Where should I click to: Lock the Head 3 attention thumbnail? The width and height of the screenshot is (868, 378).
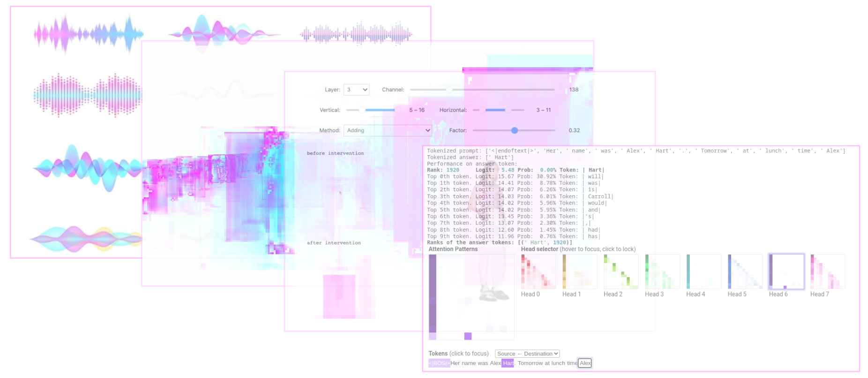(x=662, y=272)
